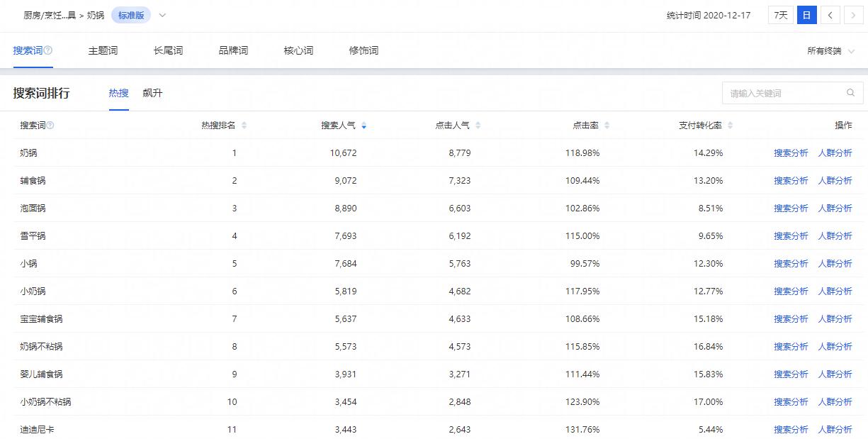Click the search magnifier icon in keyword box

850,93
